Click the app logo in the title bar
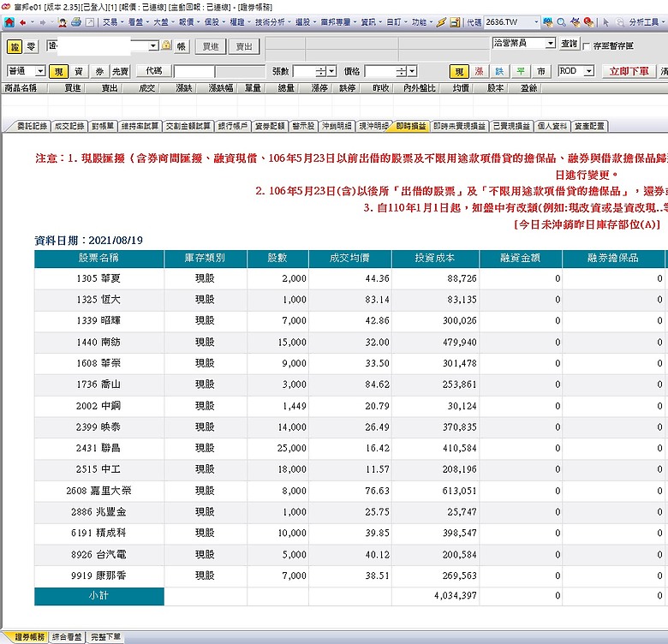Viewport: 668px width, 644px height. coord(6,7)
